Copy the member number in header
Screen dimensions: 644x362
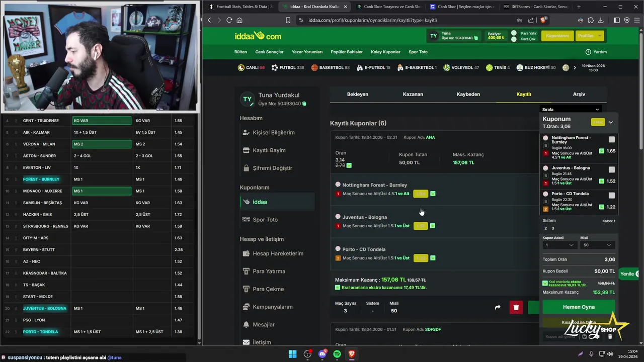476,38
